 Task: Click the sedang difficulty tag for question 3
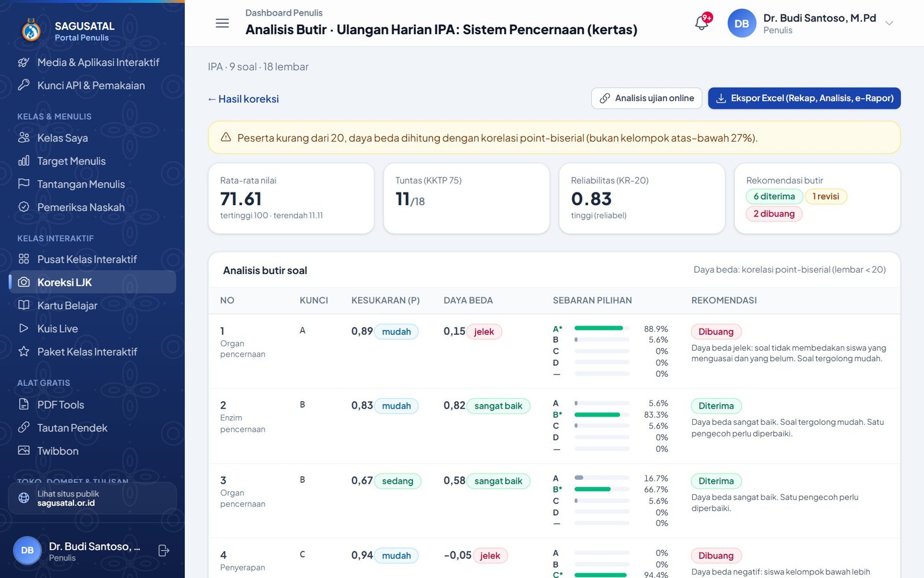click(397, 481)
